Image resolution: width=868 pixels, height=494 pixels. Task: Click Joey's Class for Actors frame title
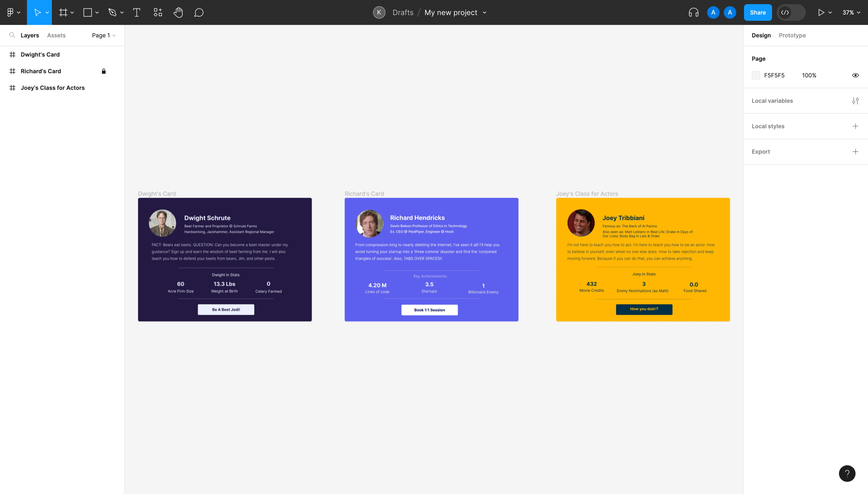click(x=587, y=194)
